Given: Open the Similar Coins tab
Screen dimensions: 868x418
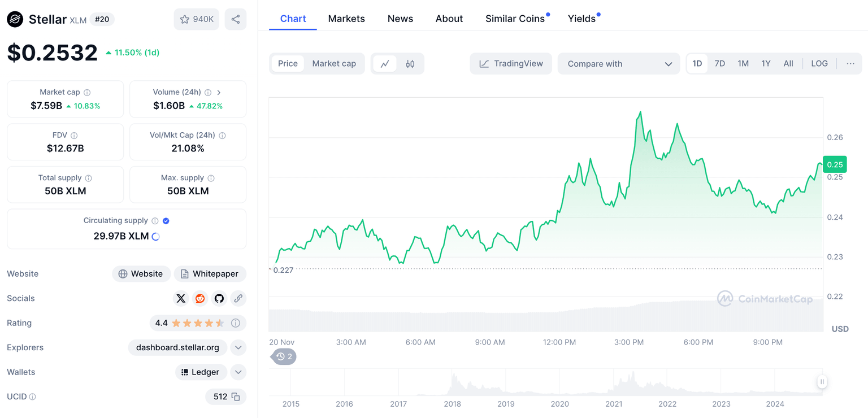Looking at the screenshot, I should (x=515, y=19).
